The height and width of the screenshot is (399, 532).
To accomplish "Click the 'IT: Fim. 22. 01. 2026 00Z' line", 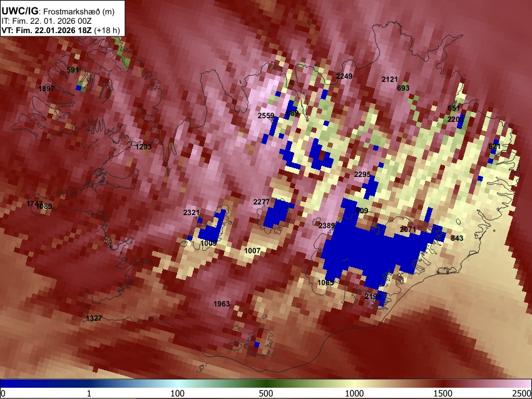I will [46, 21].
